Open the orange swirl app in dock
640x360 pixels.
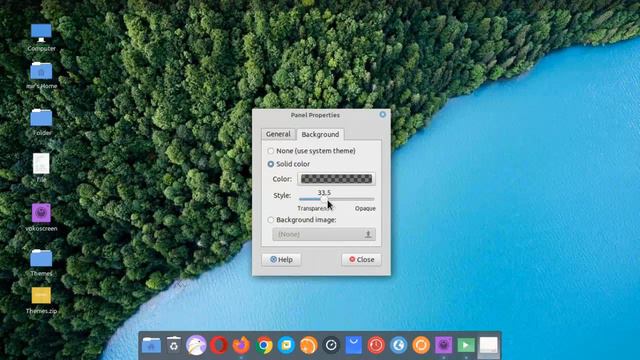pos(309,345)
